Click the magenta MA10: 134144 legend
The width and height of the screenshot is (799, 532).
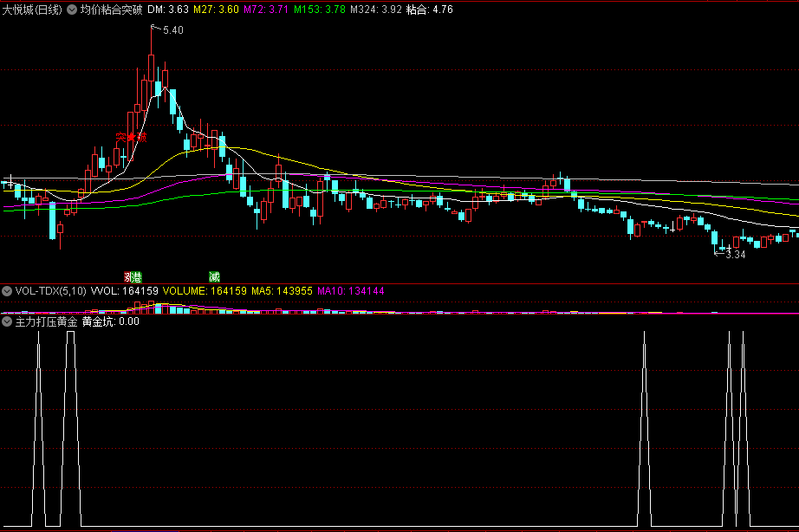[351, 291]
